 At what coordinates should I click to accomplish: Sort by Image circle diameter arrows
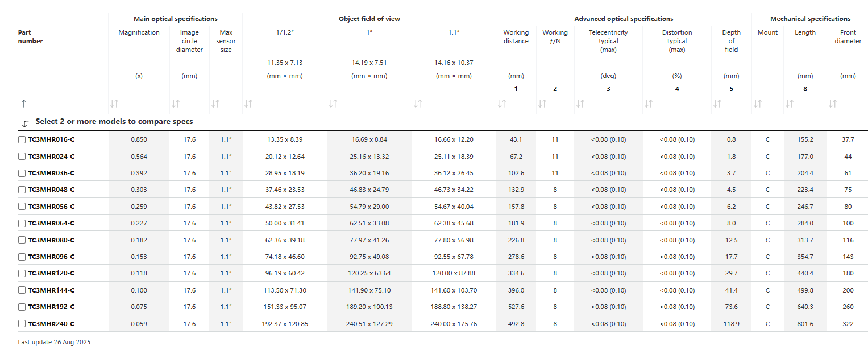coord(175,104)
